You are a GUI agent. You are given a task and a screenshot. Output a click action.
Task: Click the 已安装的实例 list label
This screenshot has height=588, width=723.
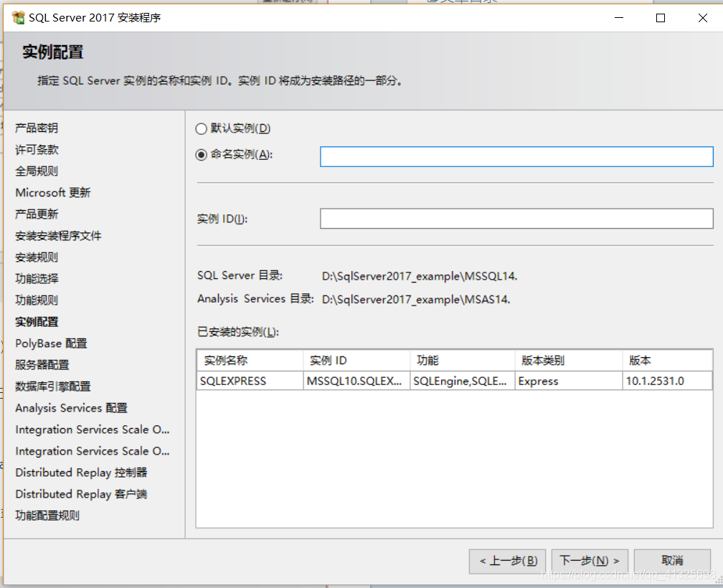click(x=238, y=332)
